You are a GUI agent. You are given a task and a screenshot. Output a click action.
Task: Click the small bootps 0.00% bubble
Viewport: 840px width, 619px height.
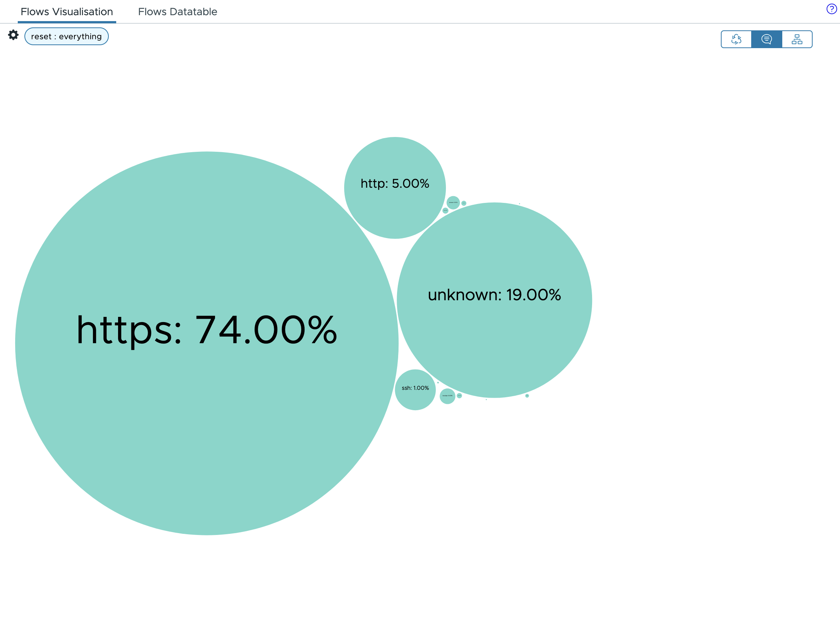[x=447, y=396]
